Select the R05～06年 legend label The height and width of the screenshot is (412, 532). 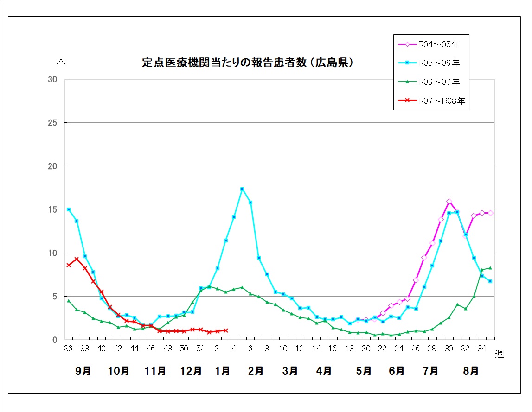click(x=439, y=63)
